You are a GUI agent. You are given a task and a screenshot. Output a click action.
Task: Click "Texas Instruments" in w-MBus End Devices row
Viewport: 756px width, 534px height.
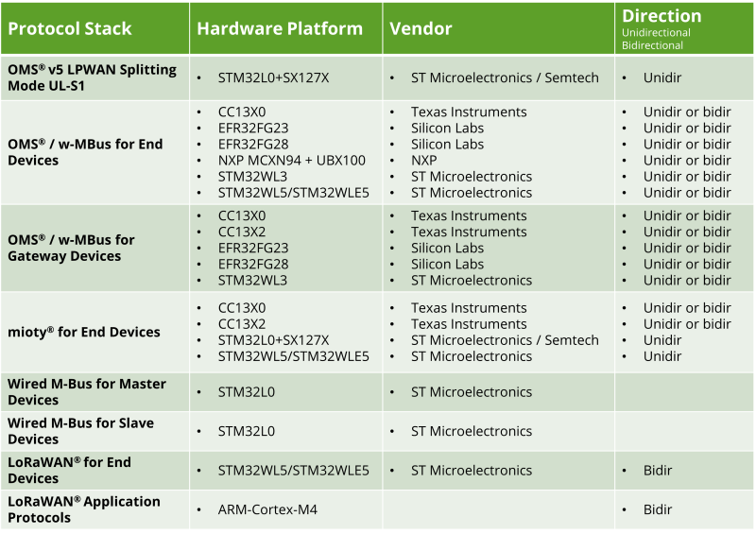pyautogui.click(x=469, y=112)
